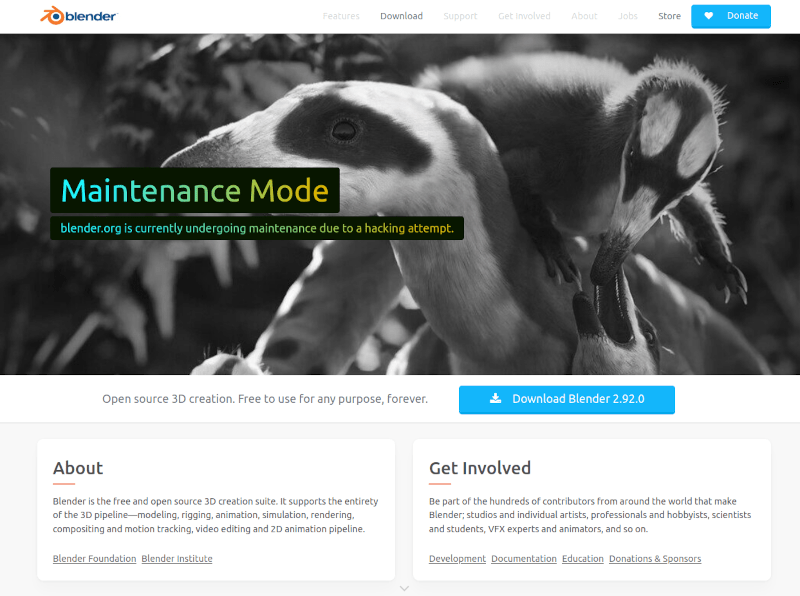This screenshot has width=800, height=596.
Task: Visit the Education link
Action: click(x=583, y=559)
